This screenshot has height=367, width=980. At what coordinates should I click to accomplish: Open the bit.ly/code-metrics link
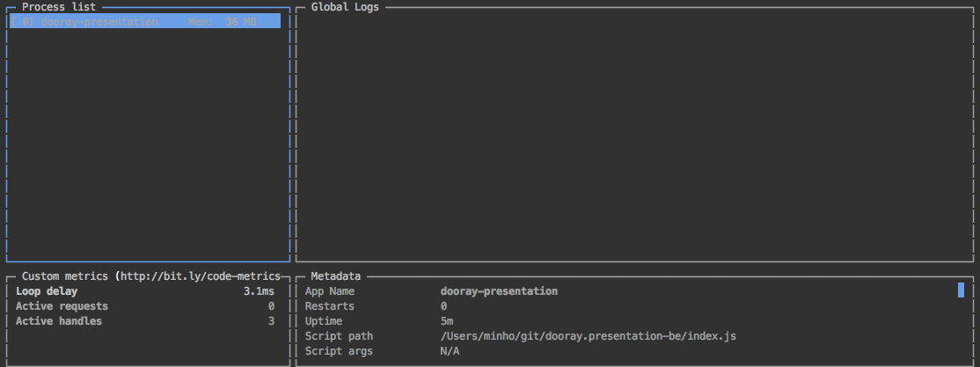pos(201,276)
